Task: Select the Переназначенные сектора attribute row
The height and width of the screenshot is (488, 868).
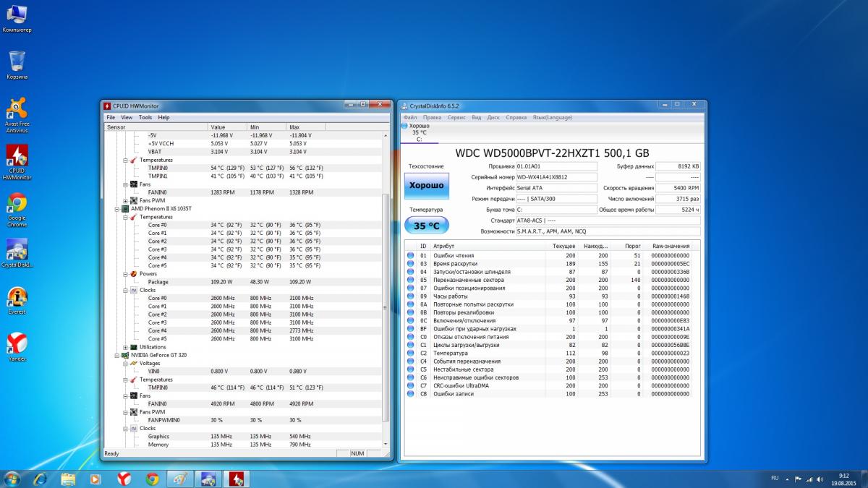Action: (553, 280)
